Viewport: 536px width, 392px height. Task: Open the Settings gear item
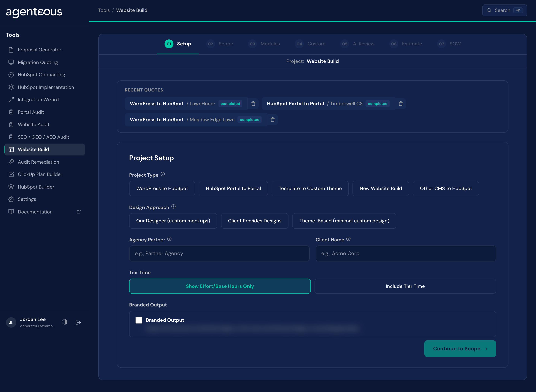45,199
